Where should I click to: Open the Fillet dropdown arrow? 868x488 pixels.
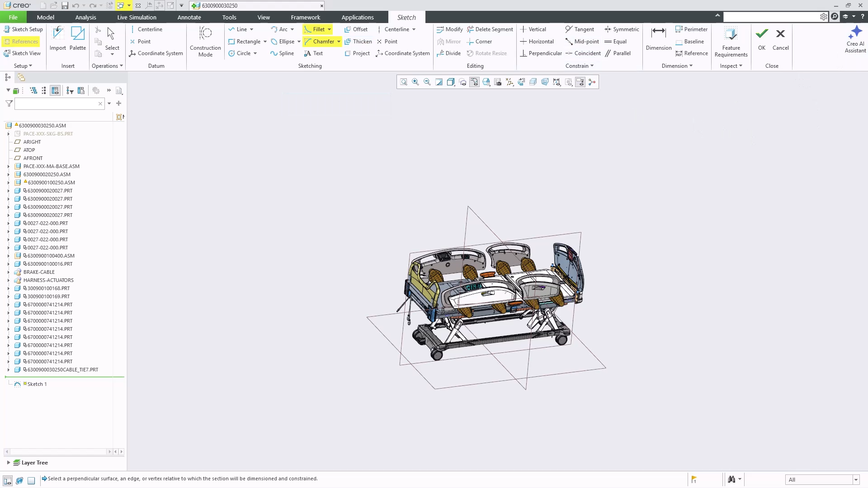pos(329,29)
